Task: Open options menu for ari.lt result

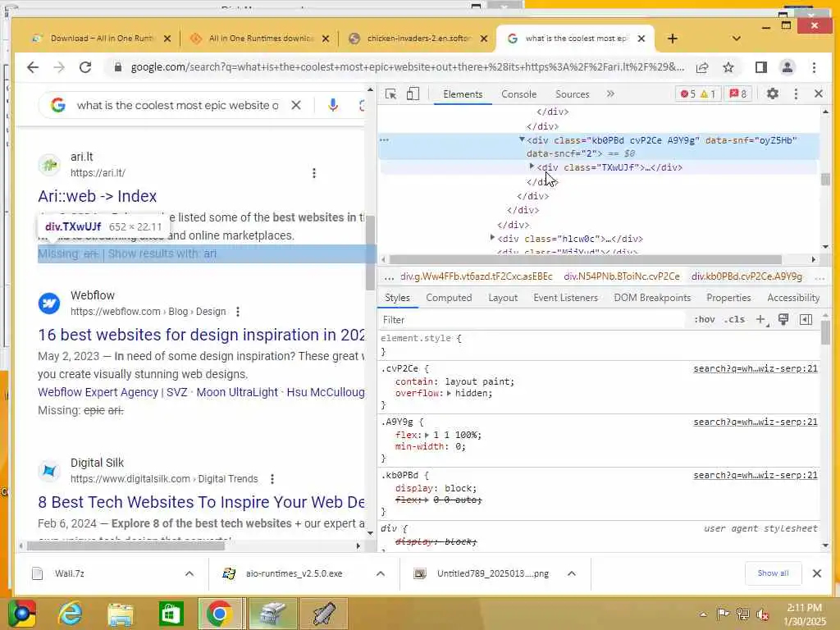Action: pyautogui.click(x=314, y=173)
